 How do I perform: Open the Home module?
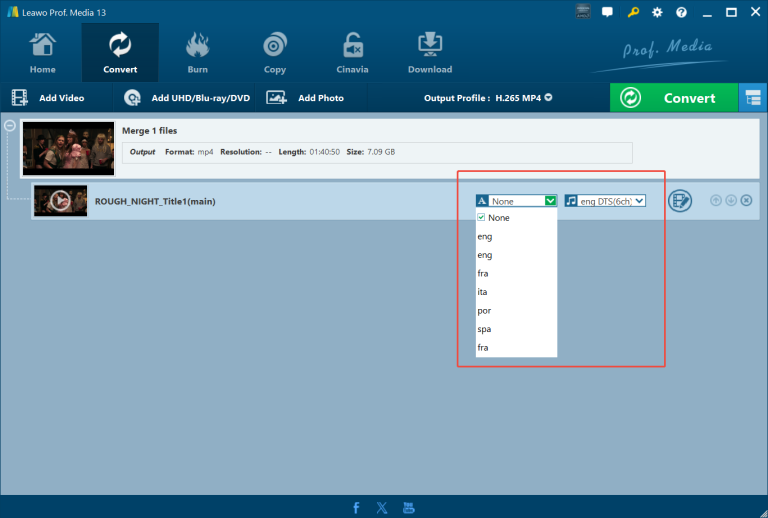(43, 53)
